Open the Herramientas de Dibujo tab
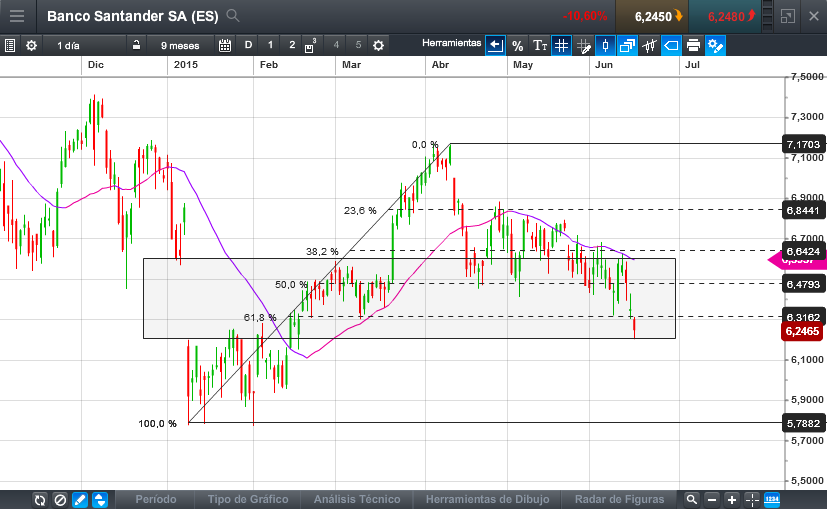 point(487,499)
